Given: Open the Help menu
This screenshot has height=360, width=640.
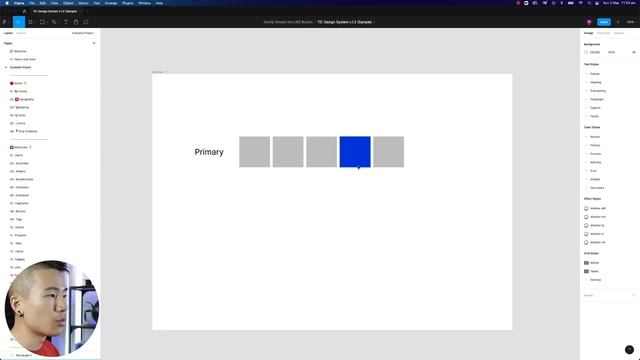Looking at the screenshot, I should click(x=159, y=3).
